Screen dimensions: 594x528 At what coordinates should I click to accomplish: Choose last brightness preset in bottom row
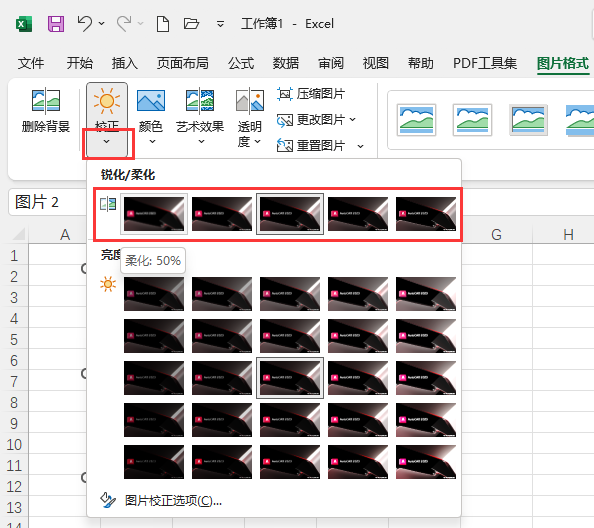coord(426,462)
